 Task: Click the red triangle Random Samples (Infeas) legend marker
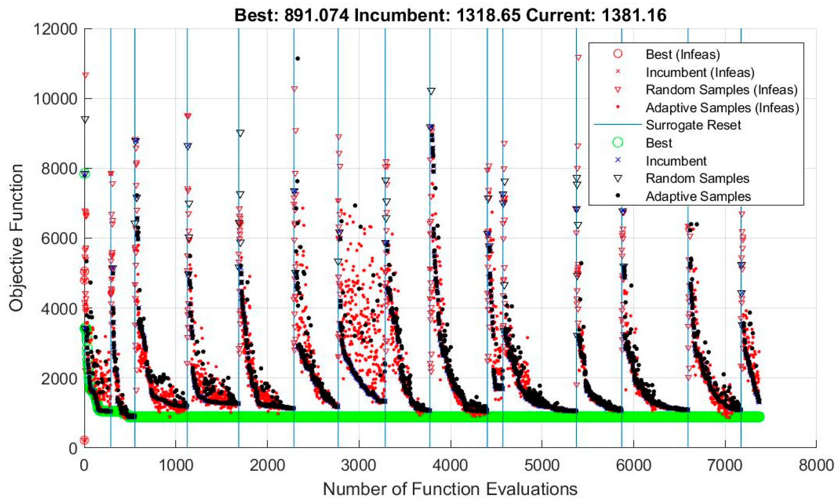[x=618, y=90]
